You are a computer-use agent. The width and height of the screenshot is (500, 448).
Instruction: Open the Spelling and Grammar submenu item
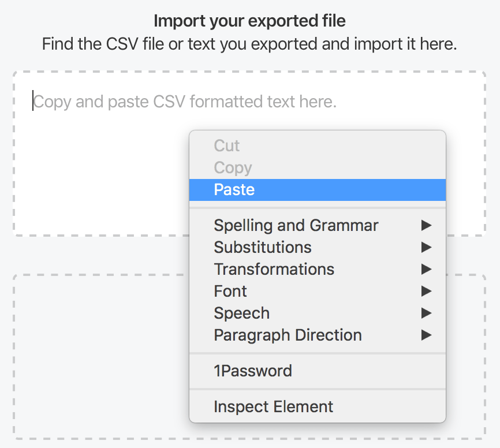click(x=296, y=225)
